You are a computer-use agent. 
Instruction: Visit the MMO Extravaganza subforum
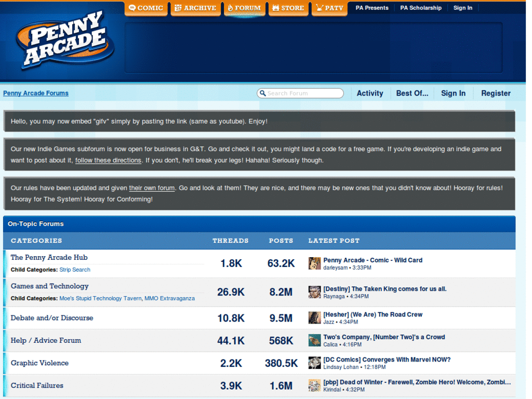[x=170, y=298]
